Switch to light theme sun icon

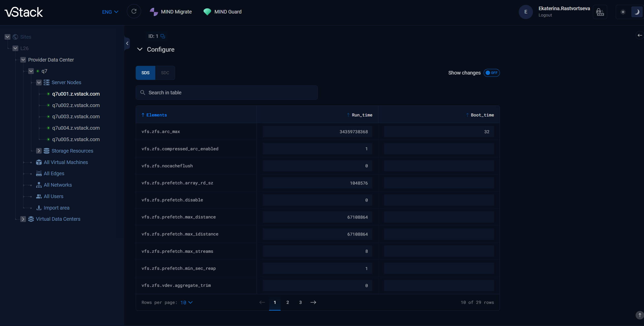623,12
